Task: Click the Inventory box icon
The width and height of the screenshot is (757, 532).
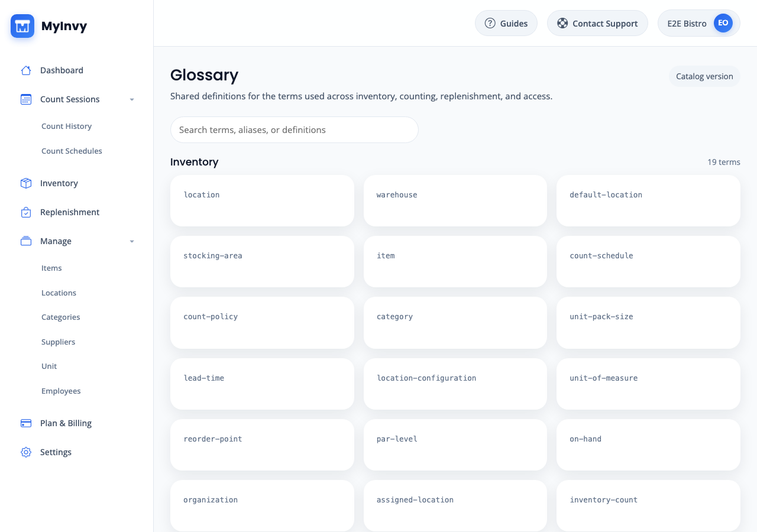Action: (26, 183)
